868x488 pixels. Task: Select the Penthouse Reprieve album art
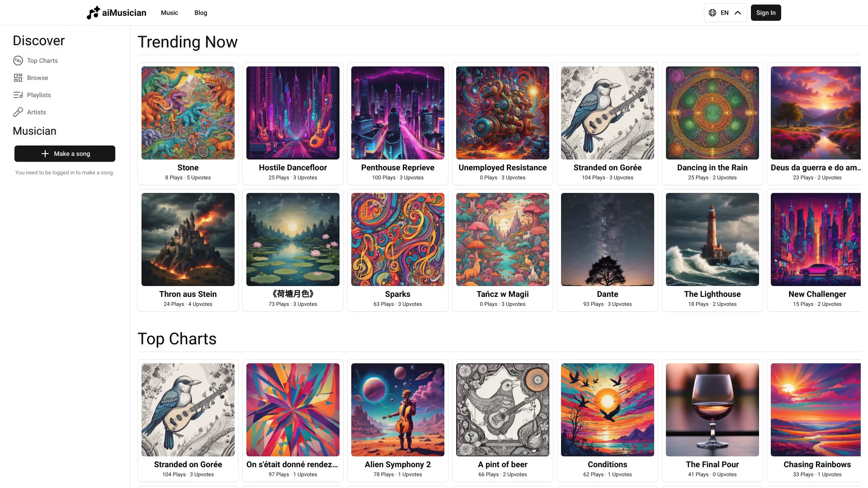(398, 113)
